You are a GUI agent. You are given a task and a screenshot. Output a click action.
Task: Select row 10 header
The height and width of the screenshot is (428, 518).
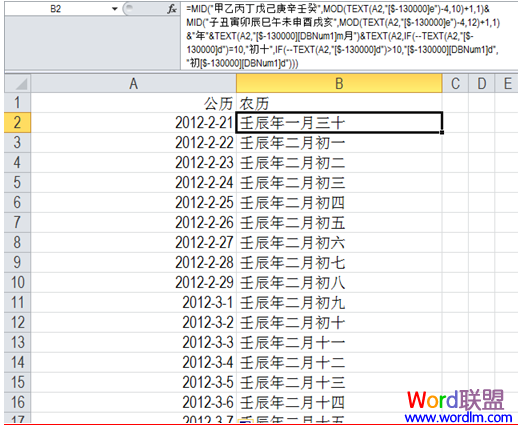point(17,283)
